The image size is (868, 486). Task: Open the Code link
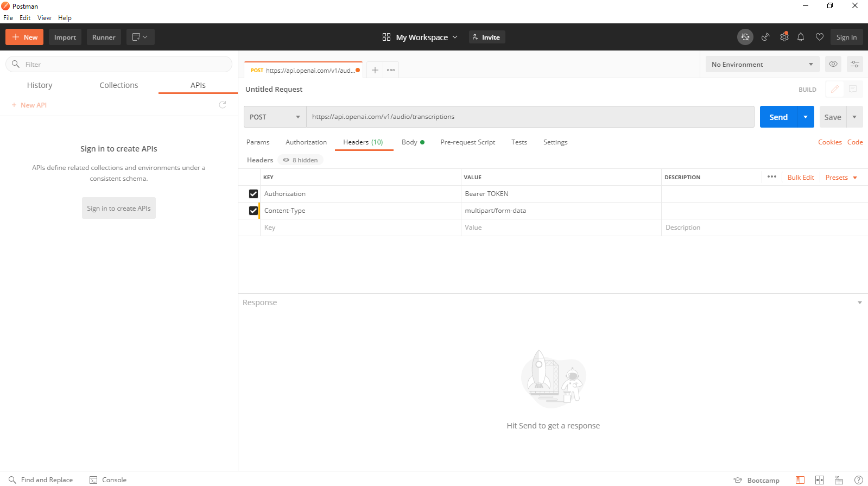tap(855, 142)
